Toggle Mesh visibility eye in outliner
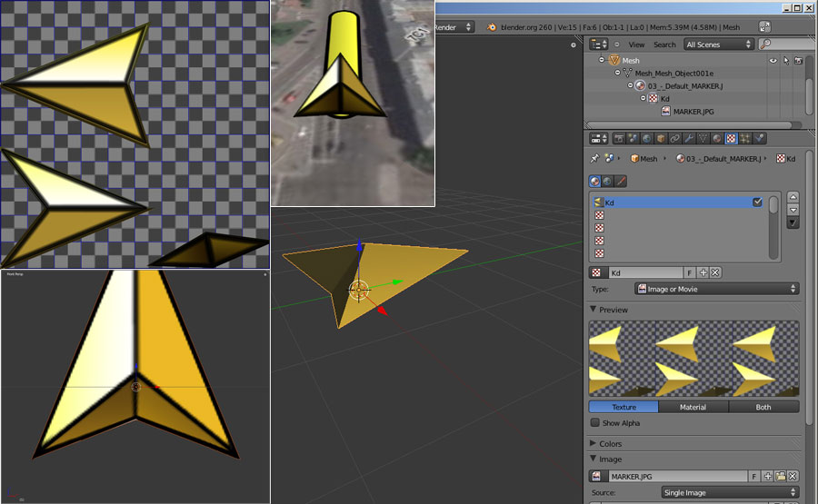The width and height of the screenshot is (818, 504). pyautogui.click(x=773, y=61)
